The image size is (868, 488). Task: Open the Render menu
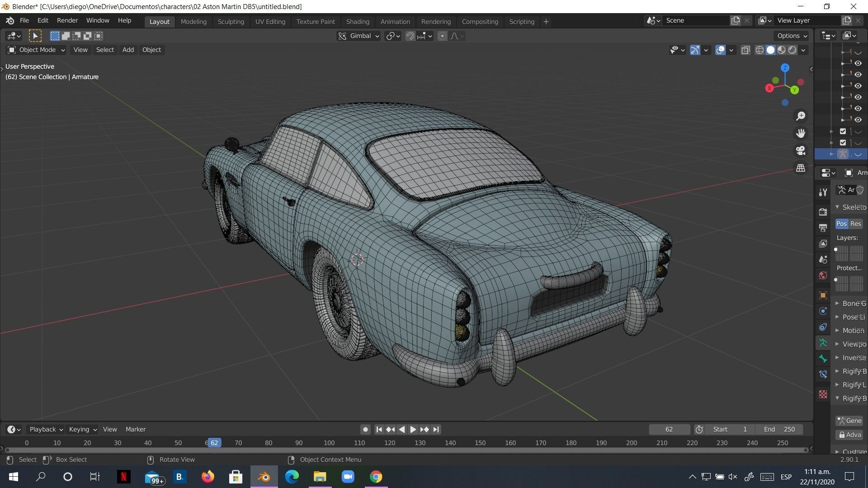(x=67, y=21)
